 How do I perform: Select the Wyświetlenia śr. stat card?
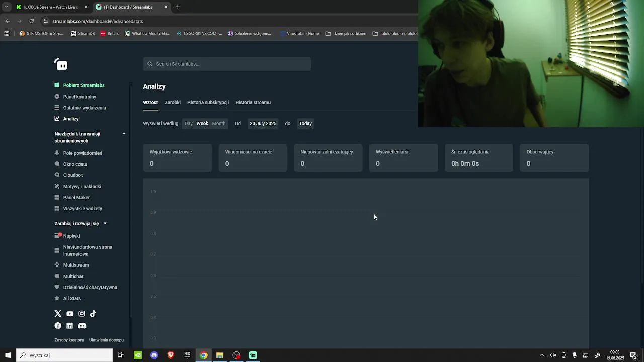404,158
